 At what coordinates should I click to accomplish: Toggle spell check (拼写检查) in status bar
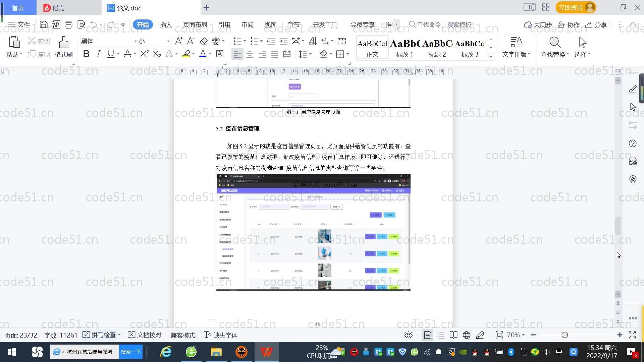coord(100,335)
